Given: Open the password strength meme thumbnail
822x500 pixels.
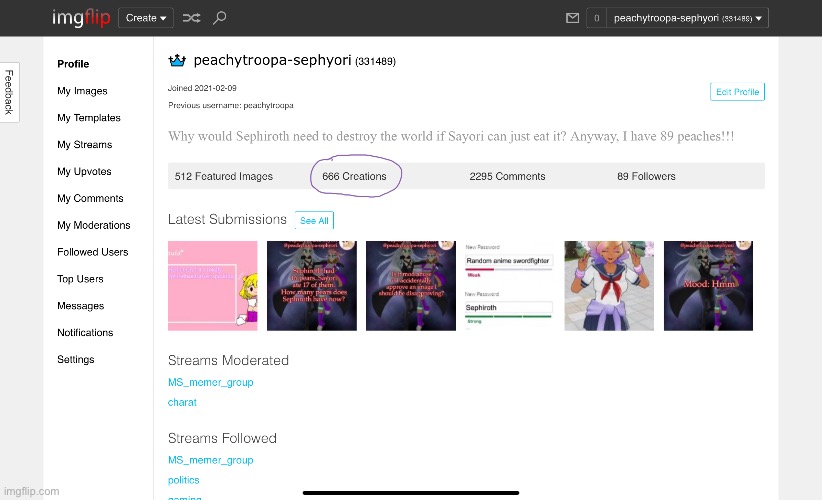Looking at the screenshot, I should [x=509, y=286].
